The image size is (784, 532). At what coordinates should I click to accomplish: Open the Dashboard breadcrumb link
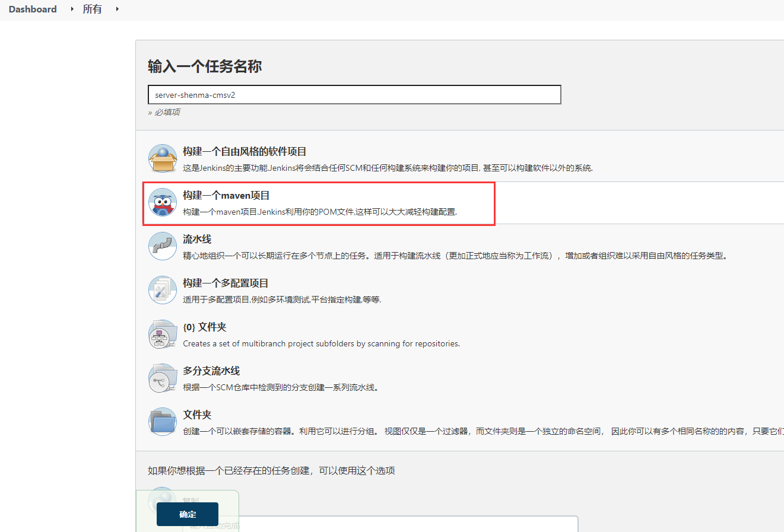point(33,9)
